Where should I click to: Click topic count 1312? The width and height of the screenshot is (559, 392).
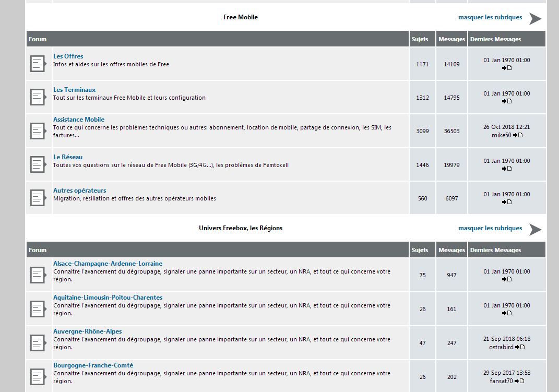pyautogui.click(x=422, y=98)
